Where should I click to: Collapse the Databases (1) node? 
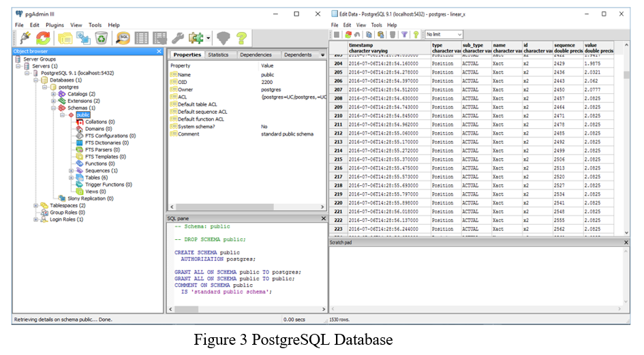pos(36,80)
